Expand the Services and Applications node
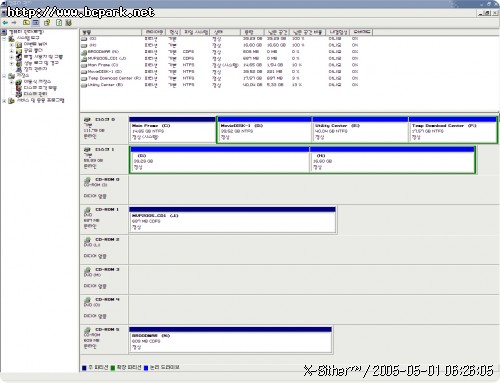Viewport: 500px width, 383px height. 4,101
